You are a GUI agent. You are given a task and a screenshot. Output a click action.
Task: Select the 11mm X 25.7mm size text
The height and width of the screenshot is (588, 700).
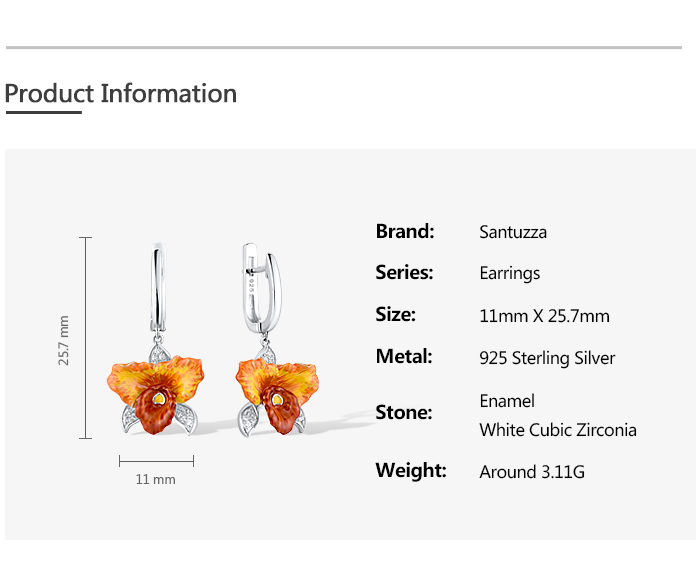tap(544, 316)
